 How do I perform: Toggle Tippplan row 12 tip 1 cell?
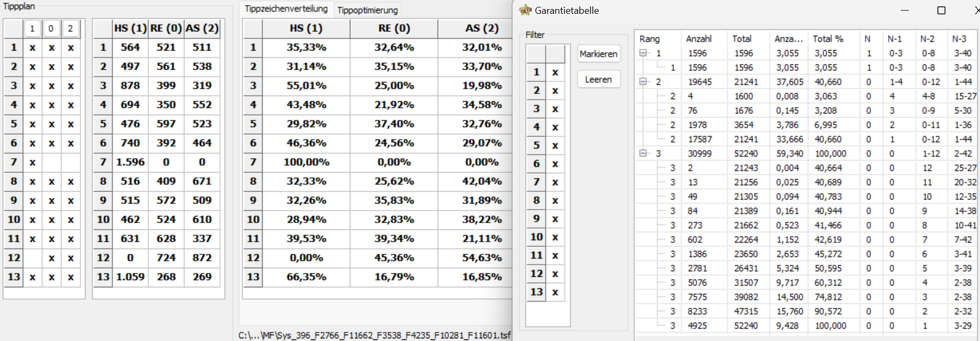point(32,258)
